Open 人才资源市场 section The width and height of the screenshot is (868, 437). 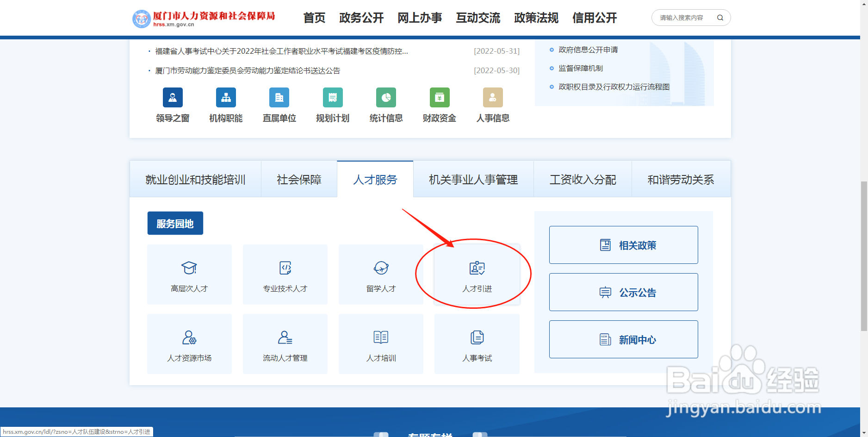[x=189, y=343]
